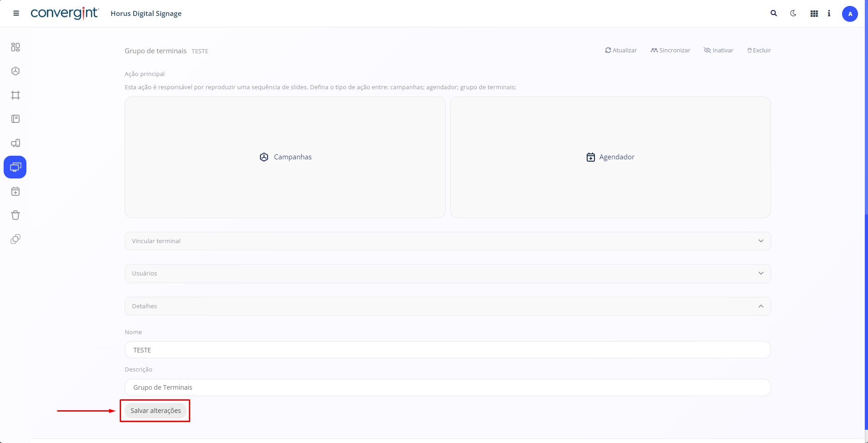Open the campaigns sidebar item
Image resolution: width=868 pixels, height=443 pixels.
click(x=15, y=71)
